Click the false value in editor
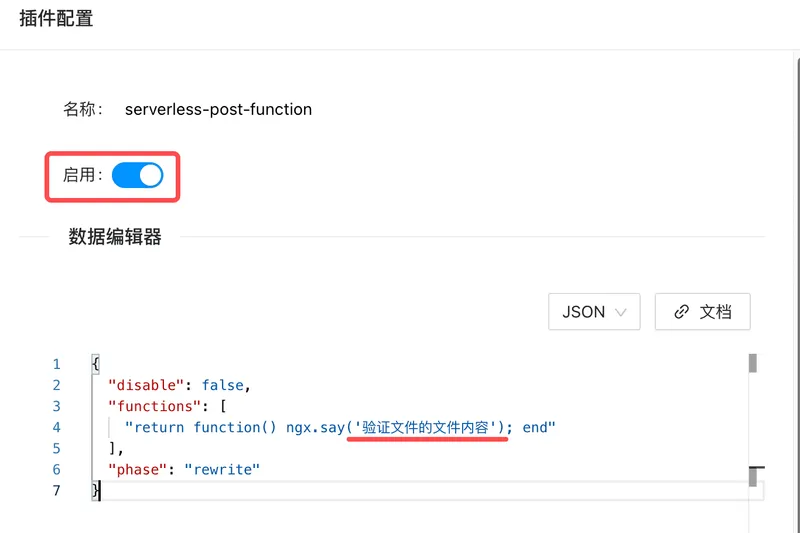The height and width of the screenshot is (533, 800). pyautogui.click(x=223, y=385)
